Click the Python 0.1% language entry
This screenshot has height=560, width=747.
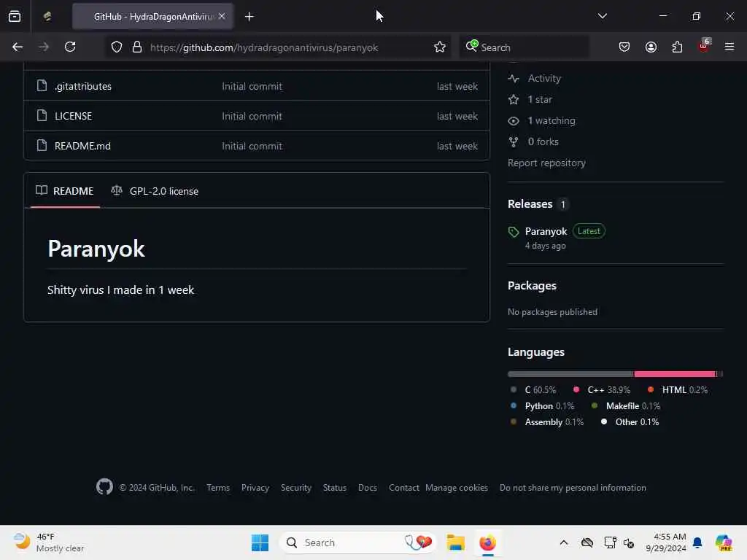(542, 406)
